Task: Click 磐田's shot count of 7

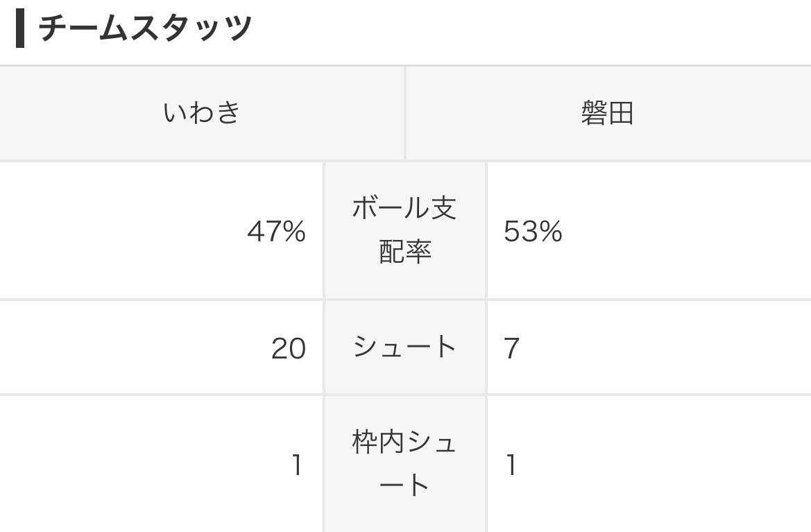Action: pyautogui.click(x=512, y=348)
